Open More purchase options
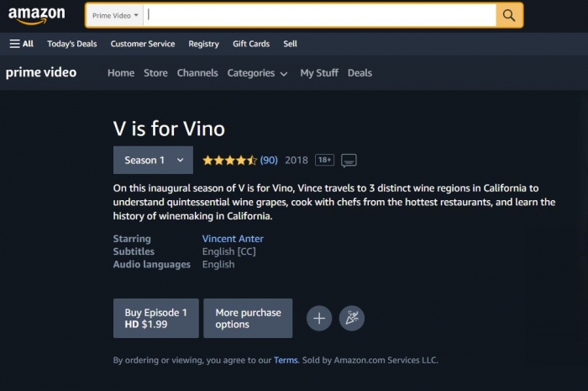 (248, 318)
